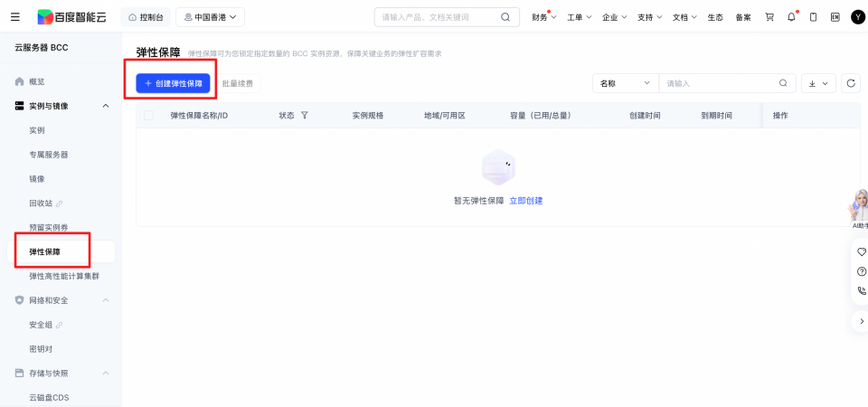
Task: Click the 实例规格 column header
Action: pos(368,115)
